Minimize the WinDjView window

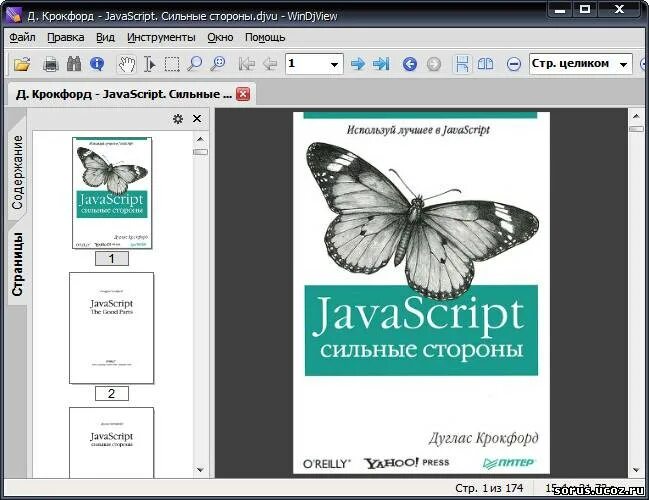560,10
